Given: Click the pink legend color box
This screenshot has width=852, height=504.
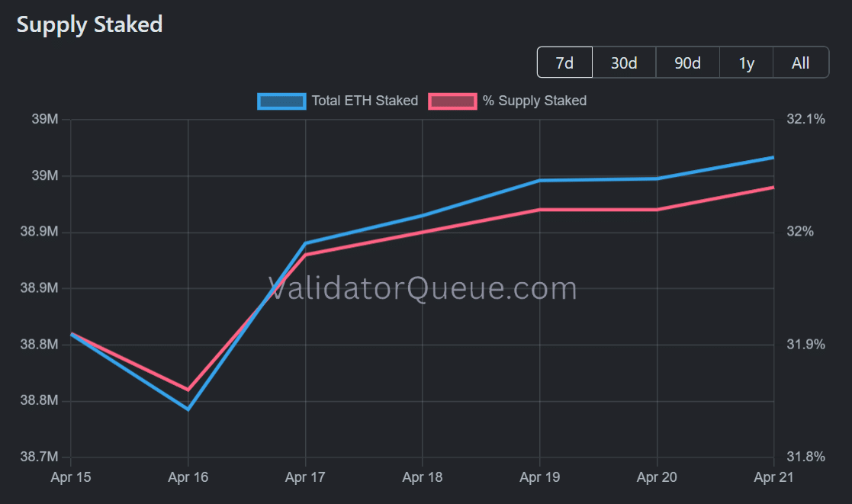Looking at the screenshot, I should point(453,101).
